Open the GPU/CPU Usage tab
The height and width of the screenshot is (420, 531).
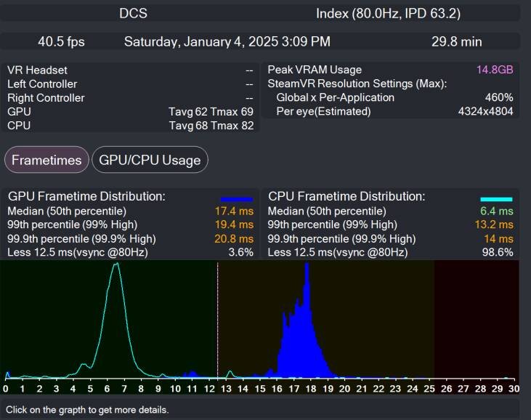point(150,160)
